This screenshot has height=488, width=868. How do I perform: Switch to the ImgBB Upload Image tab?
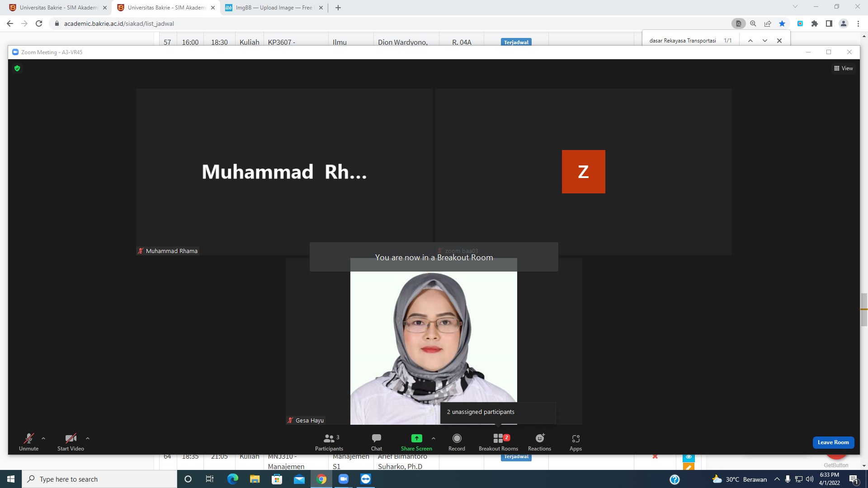click(x=274, y=8)
